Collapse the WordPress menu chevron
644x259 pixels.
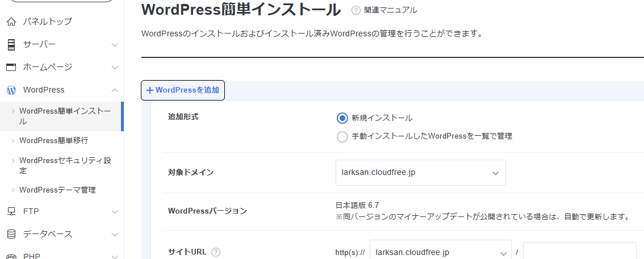tap(115, 90)
